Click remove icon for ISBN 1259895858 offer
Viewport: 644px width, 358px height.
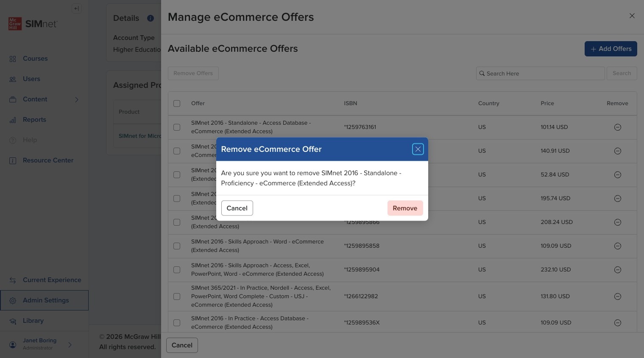coord(618,246)
